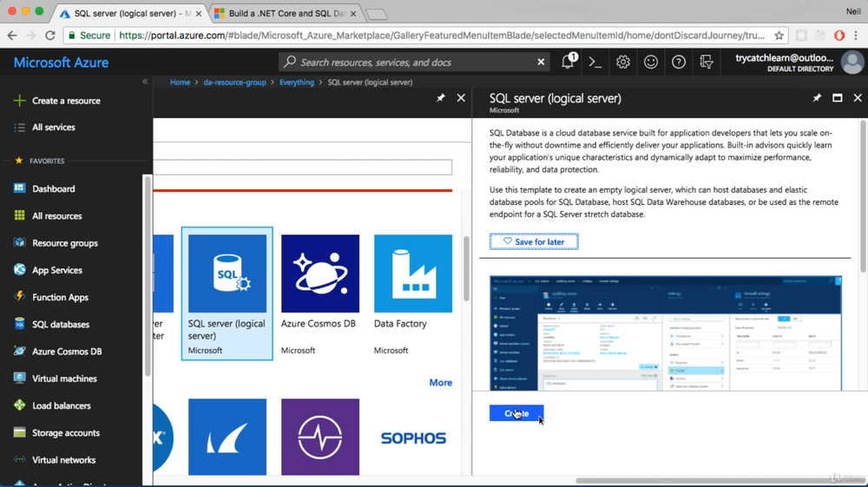Image resolution: width=868 pixels, height=487 pixels.
Task: Click the marketplace filter input field
Action: click(x=302, y=168)
